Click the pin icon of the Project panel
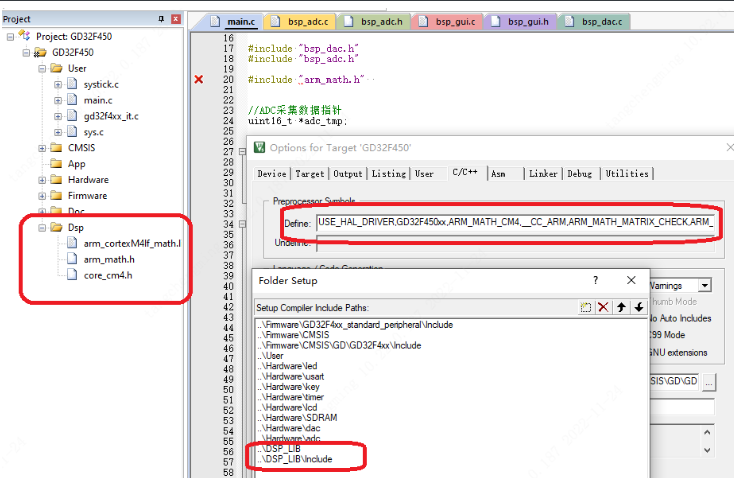The image size is (734, 478). [161, 19]
